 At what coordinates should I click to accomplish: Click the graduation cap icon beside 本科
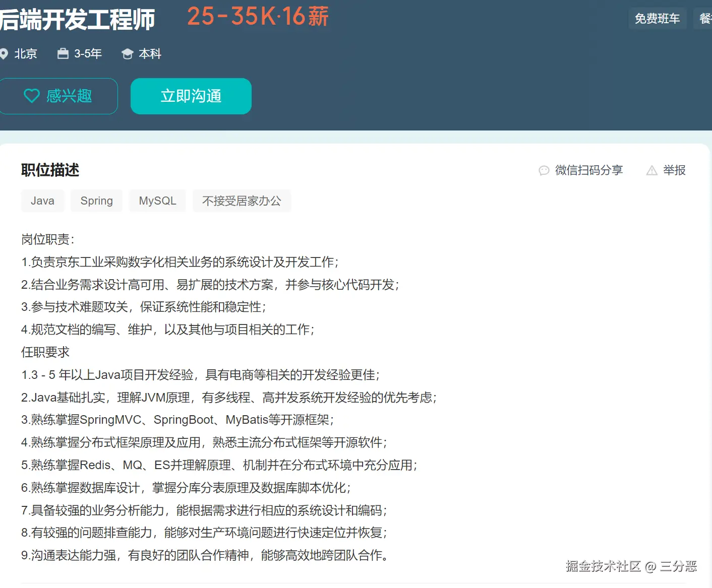point(128,54)
